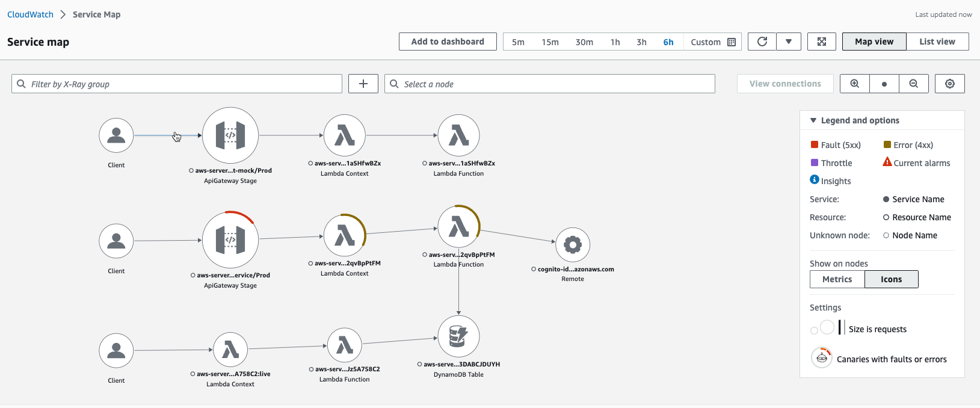Image resolution: width=980 pixels, height=408 pixels.
Task: Click the Client node in the top row
Action: click(x=116, y=135)
